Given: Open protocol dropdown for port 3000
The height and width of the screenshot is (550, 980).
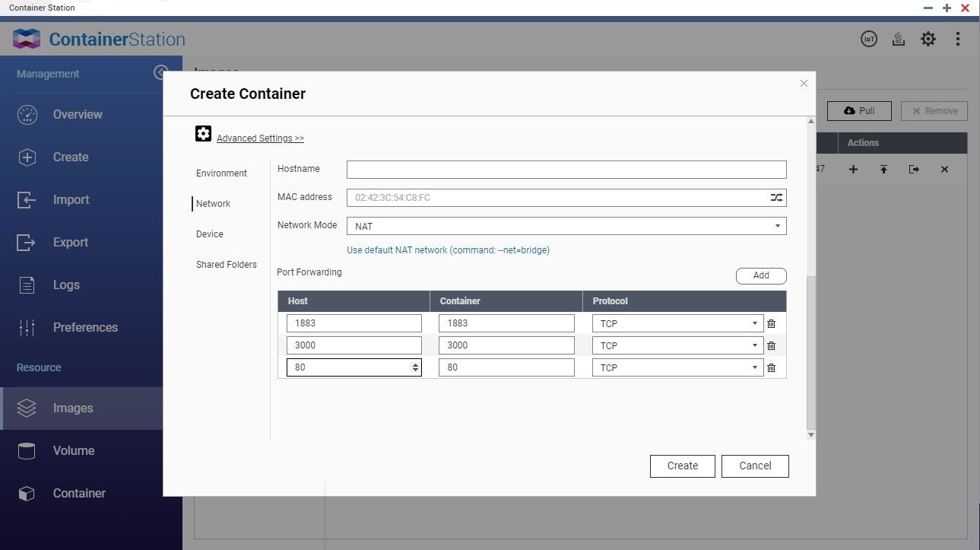Looking at the screenshot, I should click(x=677, y=345).
